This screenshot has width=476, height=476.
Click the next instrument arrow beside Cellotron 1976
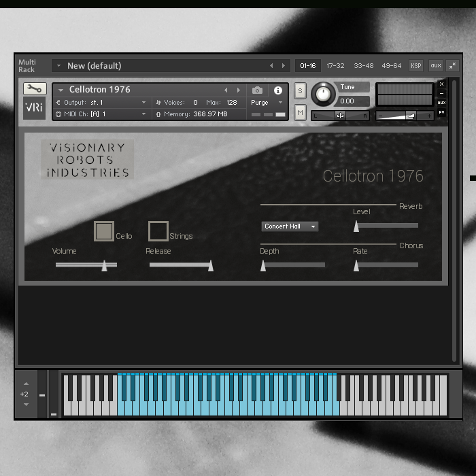point(238,90)
